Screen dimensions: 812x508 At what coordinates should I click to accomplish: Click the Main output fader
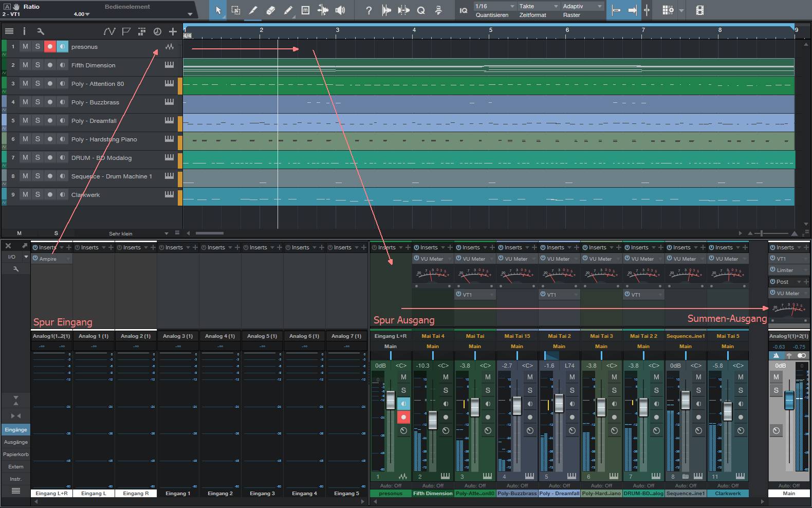[789, 401]
